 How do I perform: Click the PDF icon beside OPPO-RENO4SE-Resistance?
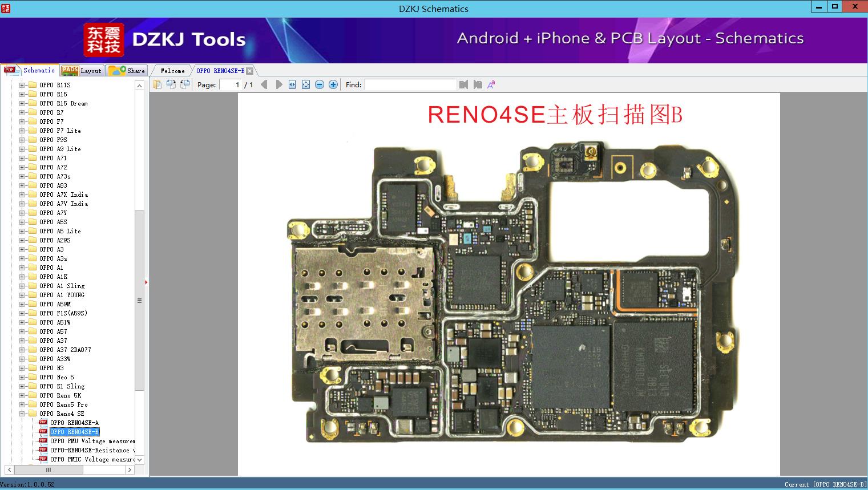pyautogui.click(x=43, y=450)
